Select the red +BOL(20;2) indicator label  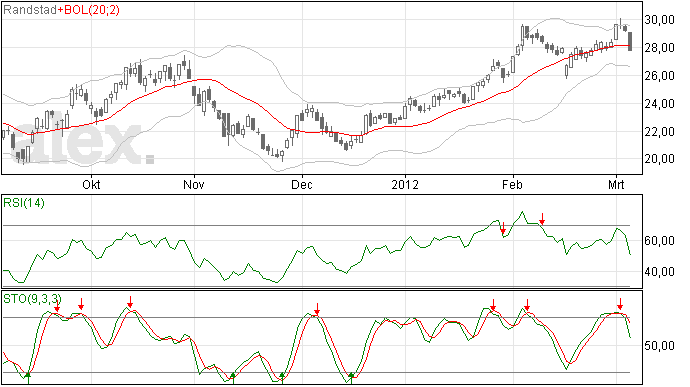(88, 10)
